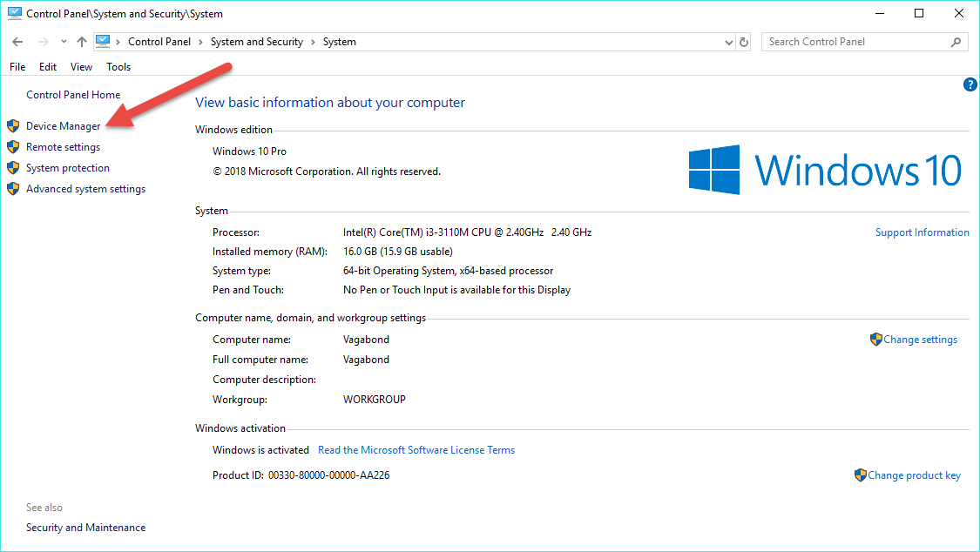Click shield icon next to Change settings
The image size is (980, 552).
(x=875, y=339)
